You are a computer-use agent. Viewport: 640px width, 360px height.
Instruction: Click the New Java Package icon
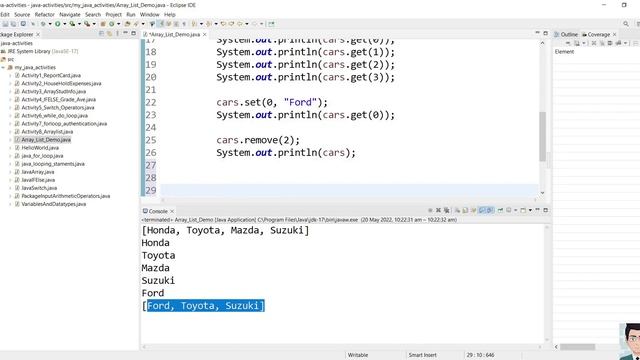pos(103,24)
